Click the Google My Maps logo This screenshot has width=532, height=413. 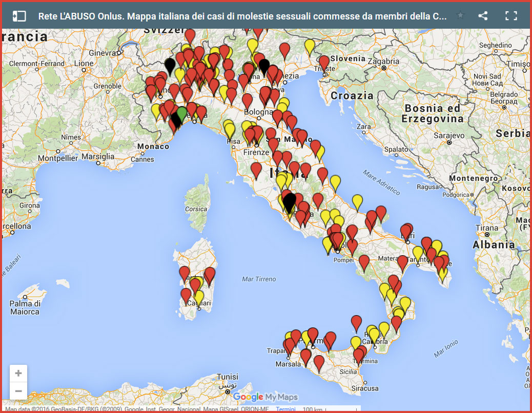pyautogui.click(x=265, y=397)
